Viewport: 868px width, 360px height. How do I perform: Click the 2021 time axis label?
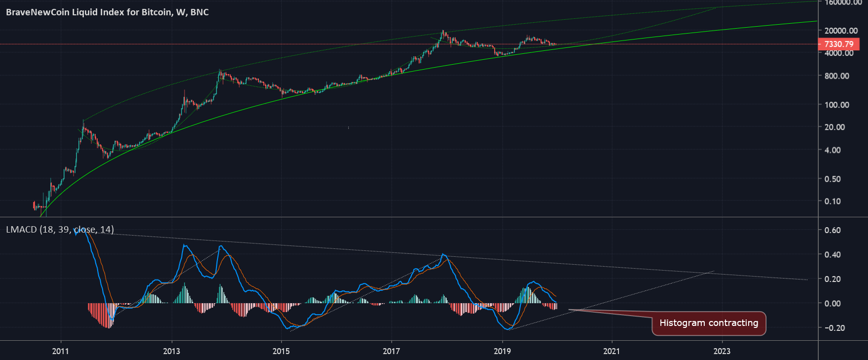(x=612, y=351)
